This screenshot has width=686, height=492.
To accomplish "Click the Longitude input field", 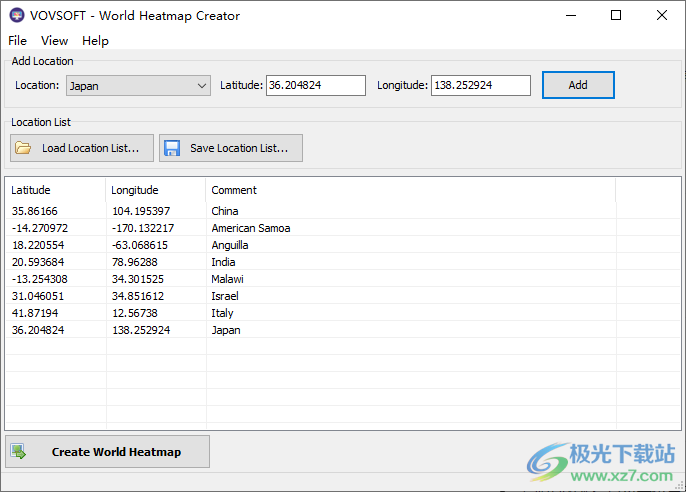I will [480, 85].
